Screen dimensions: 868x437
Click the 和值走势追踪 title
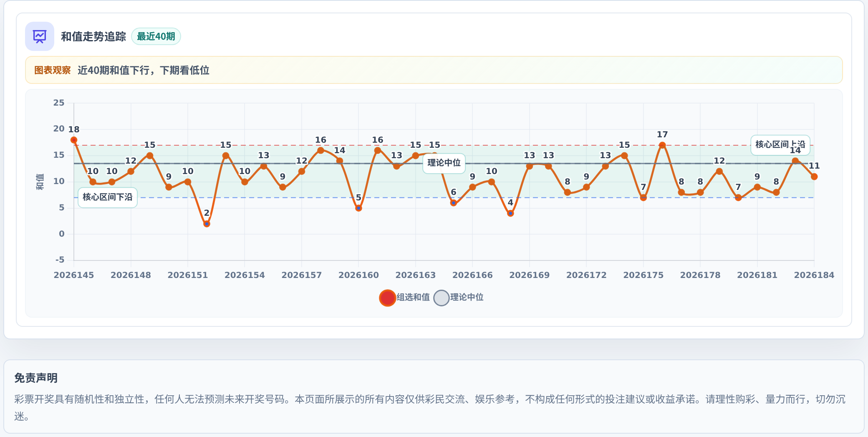click(93, 36)
